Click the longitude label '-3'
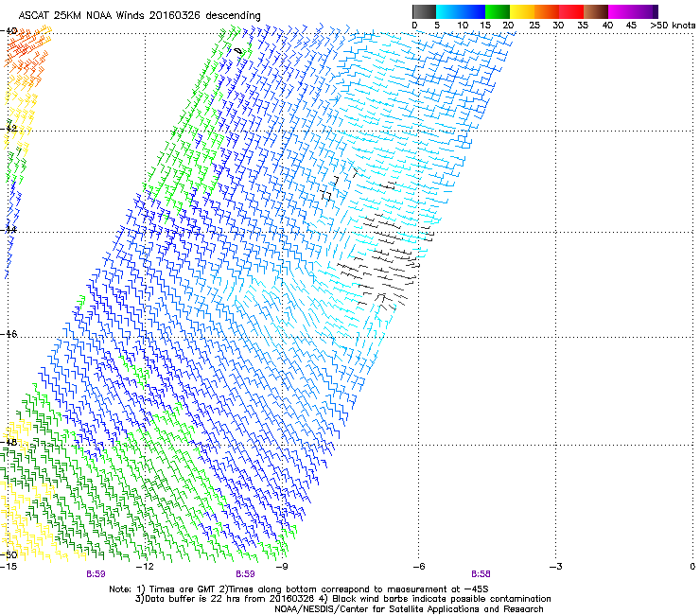700x615 pixels. [x=556, y=567]
